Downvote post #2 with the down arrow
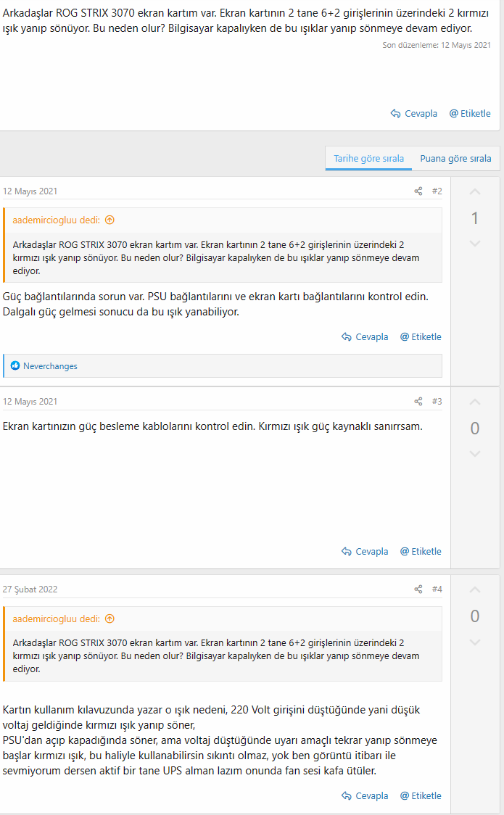The image size is (504, 815). [x=475, y=243]
